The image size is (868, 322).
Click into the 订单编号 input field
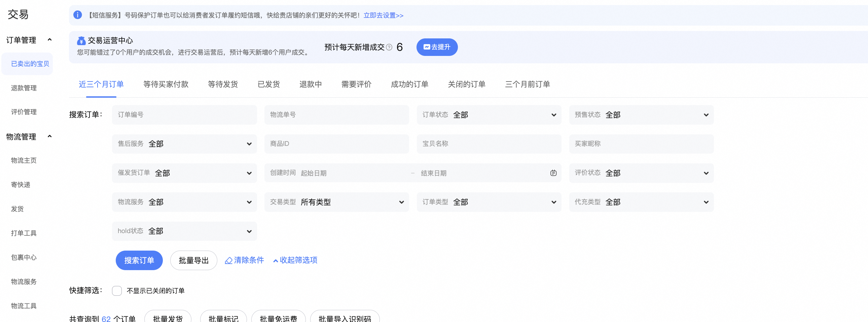pos(184,115)
